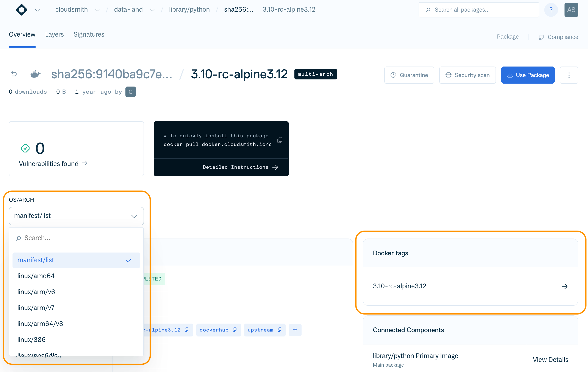
Task: Copy the docker pull command
Action: click(x=280, y=140)
